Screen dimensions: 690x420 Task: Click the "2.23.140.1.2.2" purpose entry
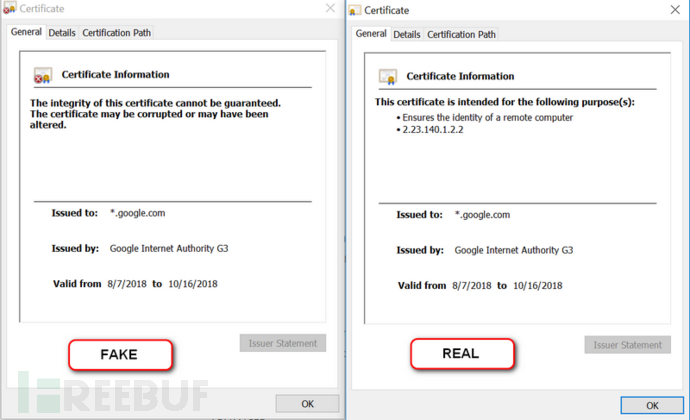tap(433, 130)
